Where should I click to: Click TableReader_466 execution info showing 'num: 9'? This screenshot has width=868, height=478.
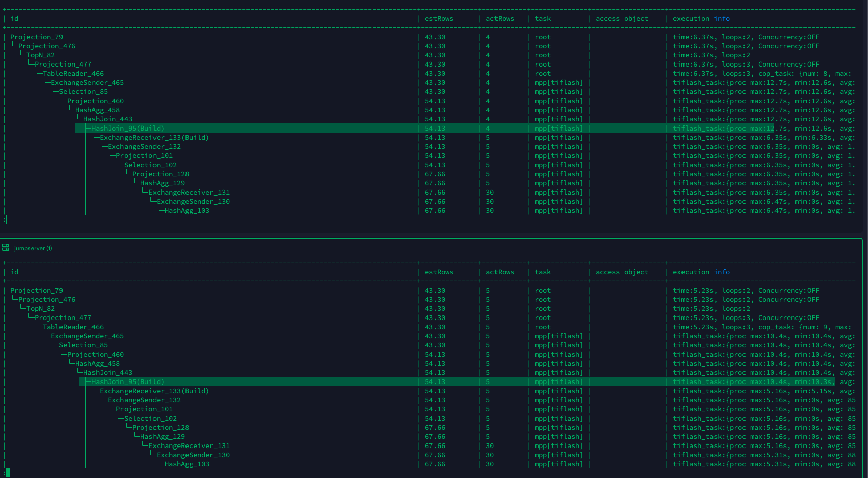point(762,327)
